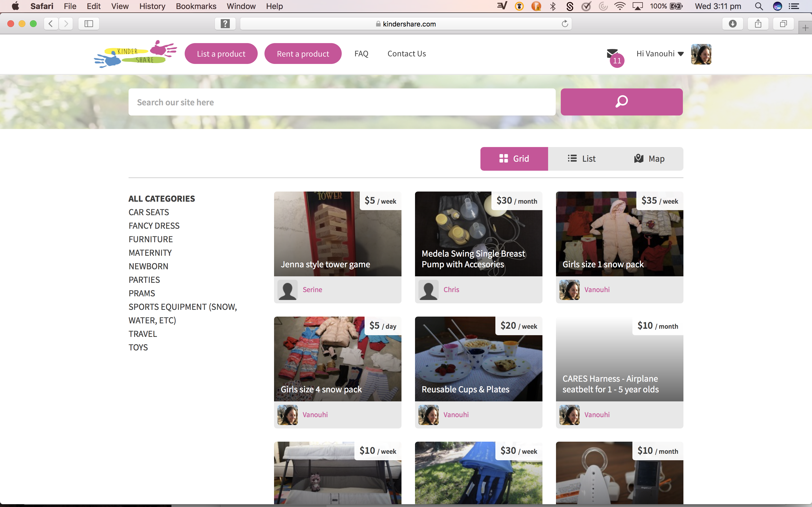This screenshot has height=507, width=812.
Task: Toggle the Safari sidebar icon
Action: [88, 23]
